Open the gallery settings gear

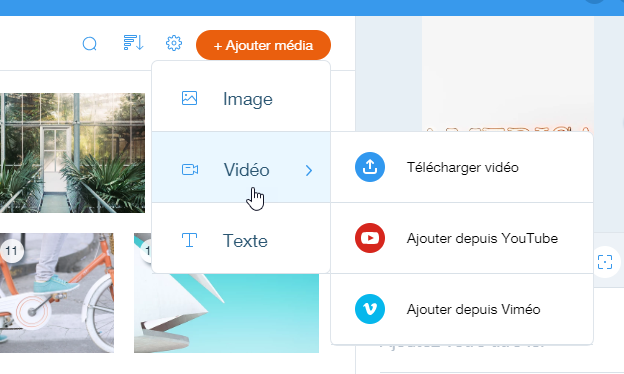tap(174, 43)
